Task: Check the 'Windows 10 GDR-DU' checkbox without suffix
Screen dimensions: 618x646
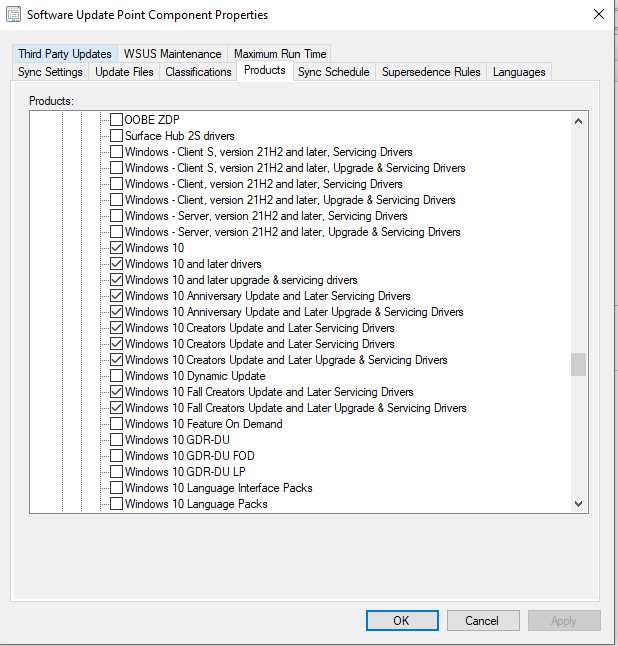Action: (x=117, y=440)
